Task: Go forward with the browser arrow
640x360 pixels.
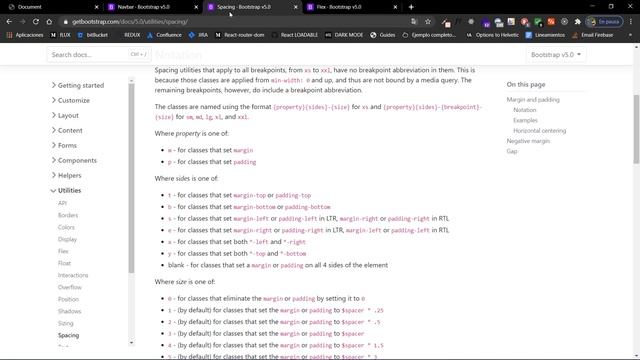Action: tap(22, 22)
